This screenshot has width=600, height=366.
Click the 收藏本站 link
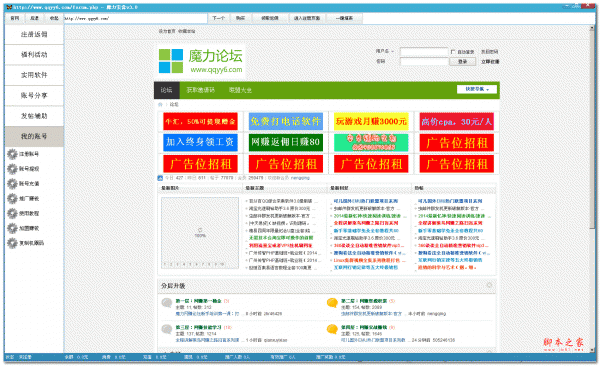186,31
